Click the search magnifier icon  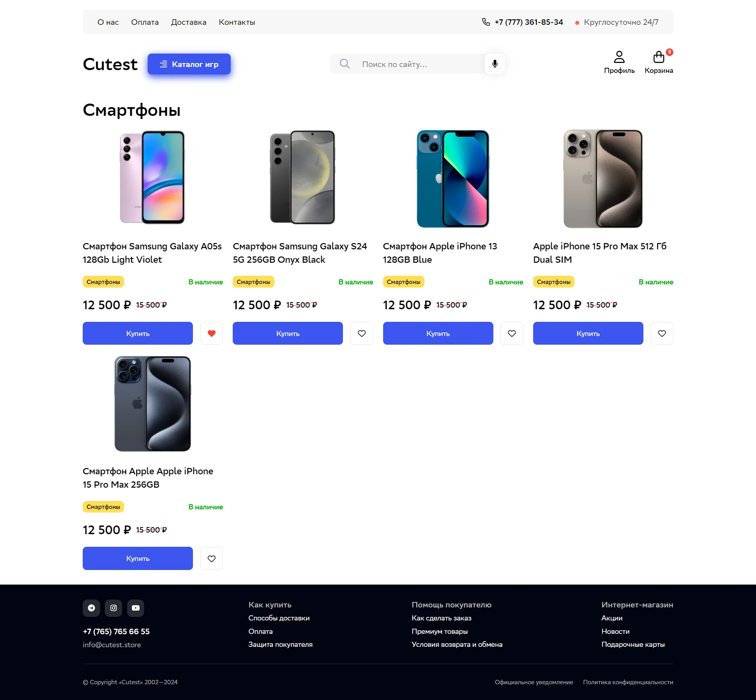coord(345,64)
